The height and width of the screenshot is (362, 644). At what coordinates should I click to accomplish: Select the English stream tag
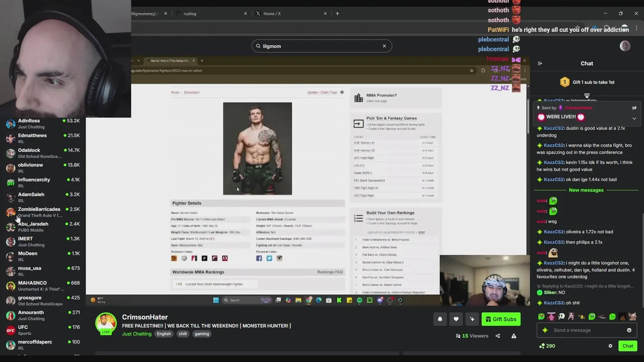(x=164, y=334)
